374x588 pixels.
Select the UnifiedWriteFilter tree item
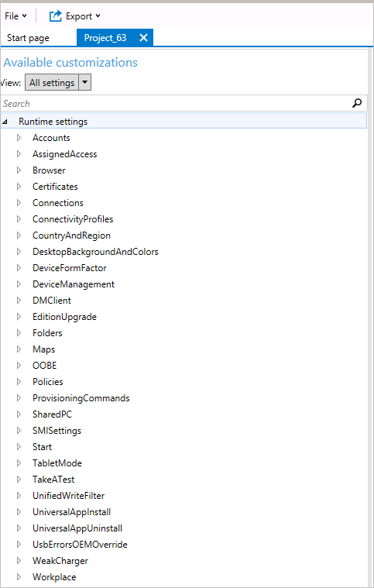tap(69, 496)
